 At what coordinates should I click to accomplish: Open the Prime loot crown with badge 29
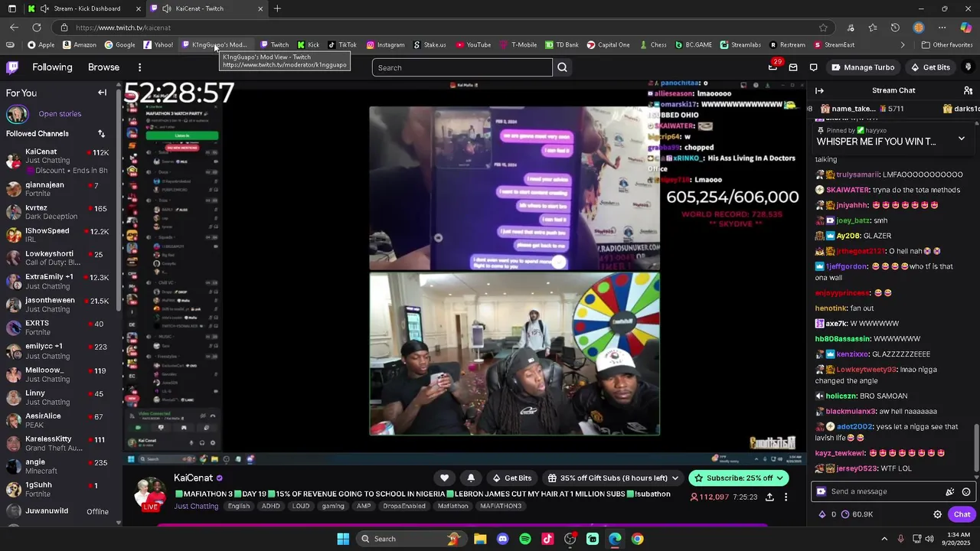coord(773,67)
